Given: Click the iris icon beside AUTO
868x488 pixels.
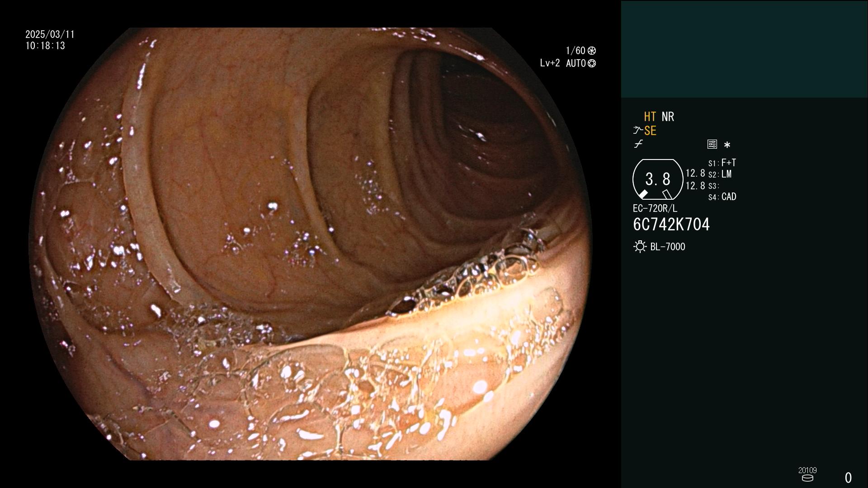Looking at the screenshot, I should (x=591, y=63).
